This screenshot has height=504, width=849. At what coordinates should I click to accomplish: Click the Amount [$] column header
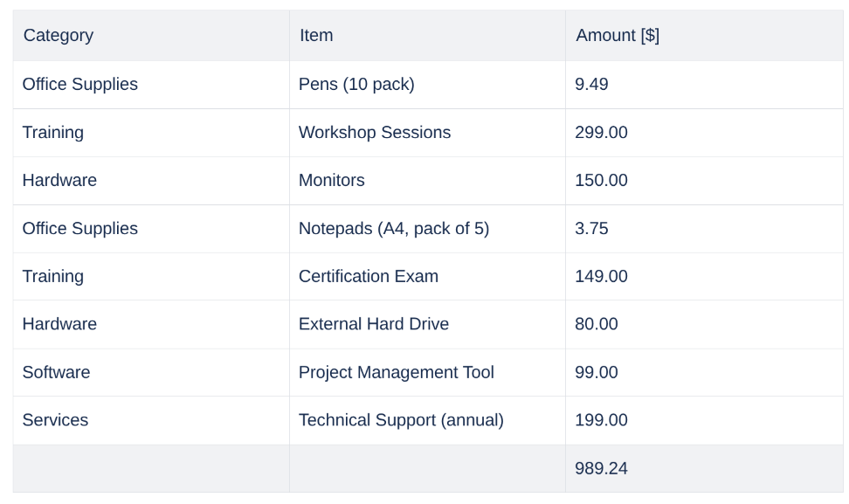[x=618, y=36]
